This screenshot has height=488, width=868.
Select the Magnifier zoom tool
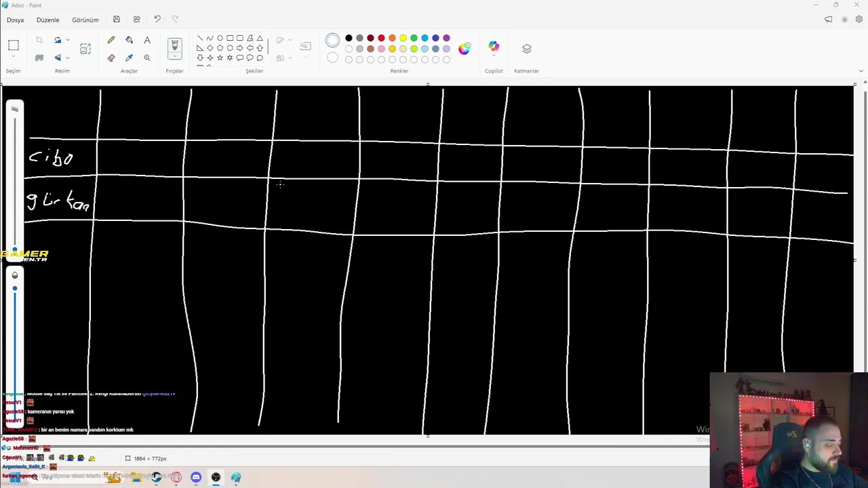pyautogui.click(x=147, y=58)
